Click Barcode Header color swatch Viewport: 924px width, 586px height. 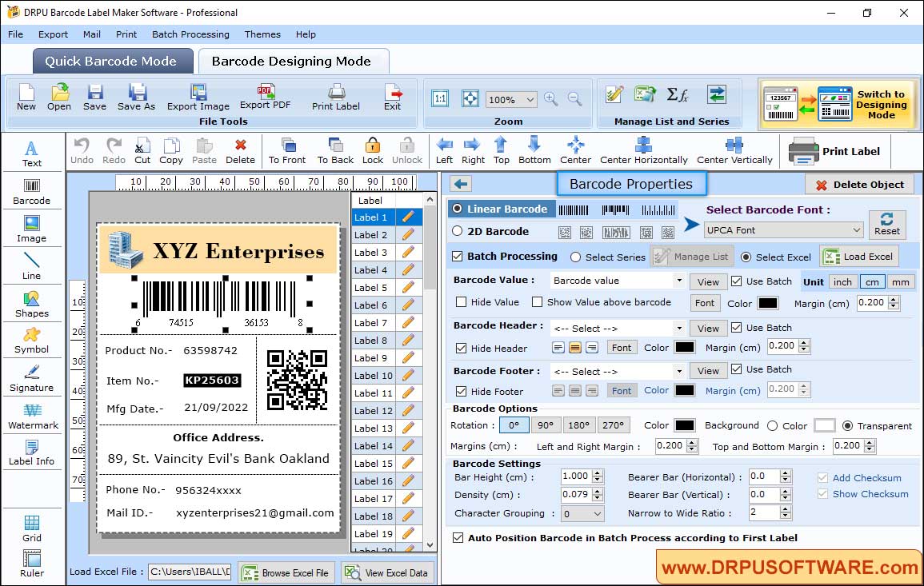[685, 348]
